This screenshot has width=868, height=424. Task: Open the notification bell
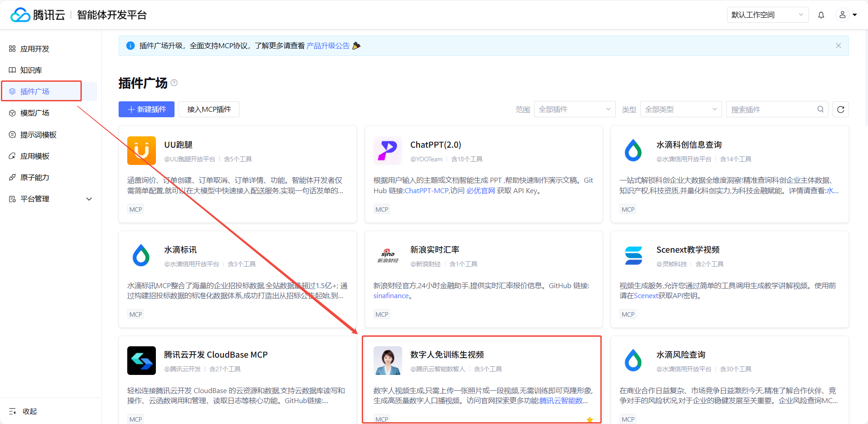(821, 15)
